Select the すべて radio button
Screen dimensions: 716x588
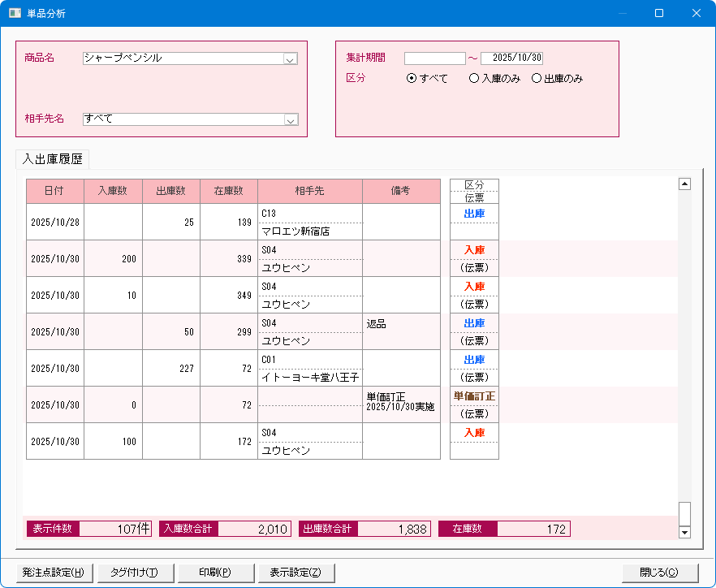pyautogui.click(x=412, y=79)
